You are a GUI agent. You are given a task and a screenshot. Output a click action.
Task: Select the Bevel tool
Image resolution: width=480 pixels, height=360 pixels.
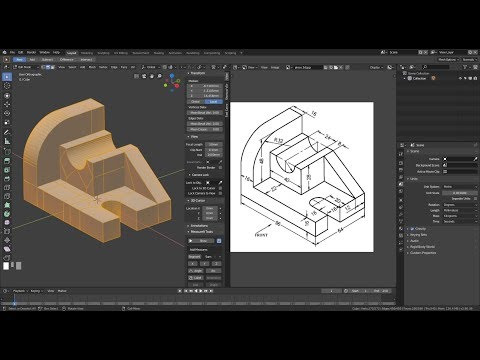pyautogui.click(x=7, y=179)
